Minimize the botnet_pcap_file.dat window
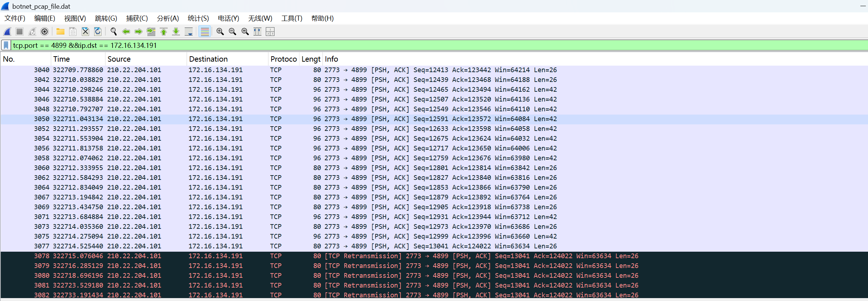This screenshot has width=868, height=301. click(863, 6)
